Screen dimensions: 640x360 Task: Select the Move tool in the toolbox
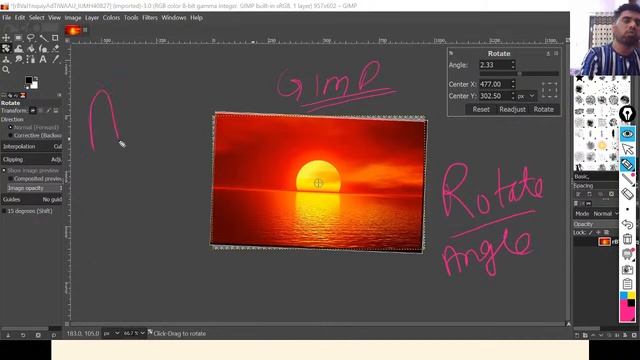pos(6,38)
